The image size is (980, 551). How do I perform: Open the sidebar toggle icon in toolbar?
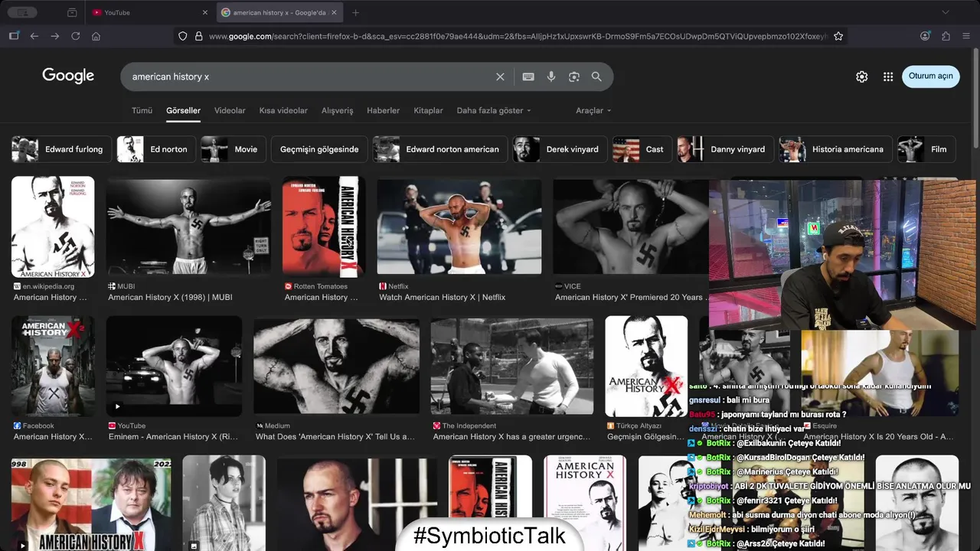point(14,36)
